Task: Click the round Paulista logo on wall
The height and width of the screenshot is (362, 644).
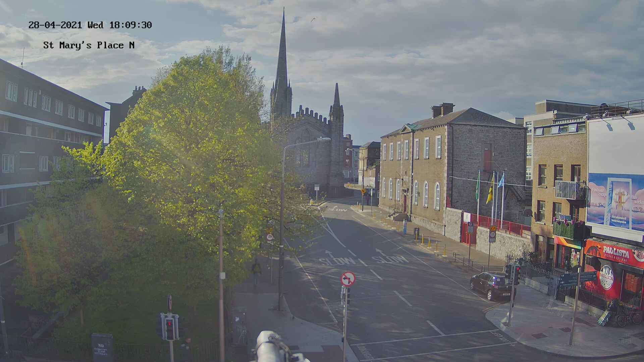Action: 606,278
